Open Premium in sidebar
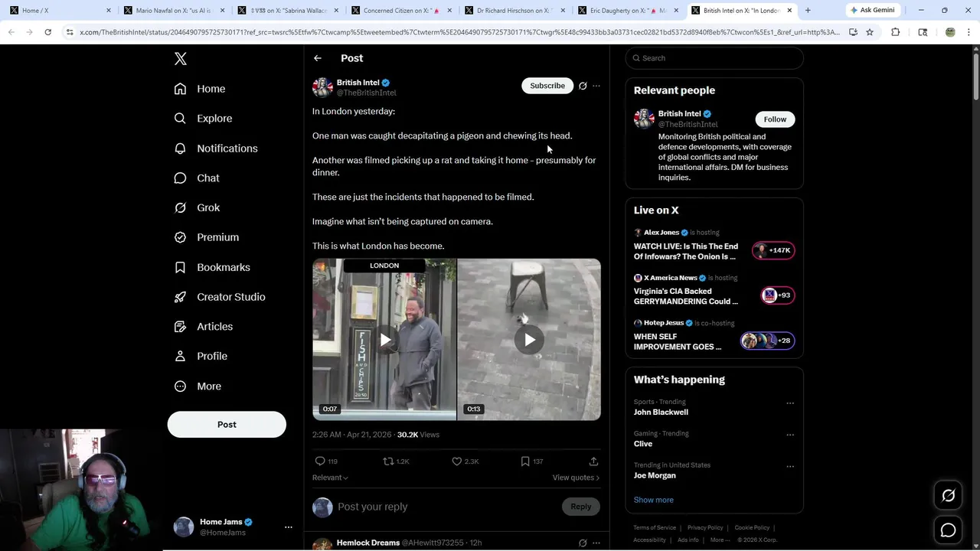980x551 pixels. 207,237
